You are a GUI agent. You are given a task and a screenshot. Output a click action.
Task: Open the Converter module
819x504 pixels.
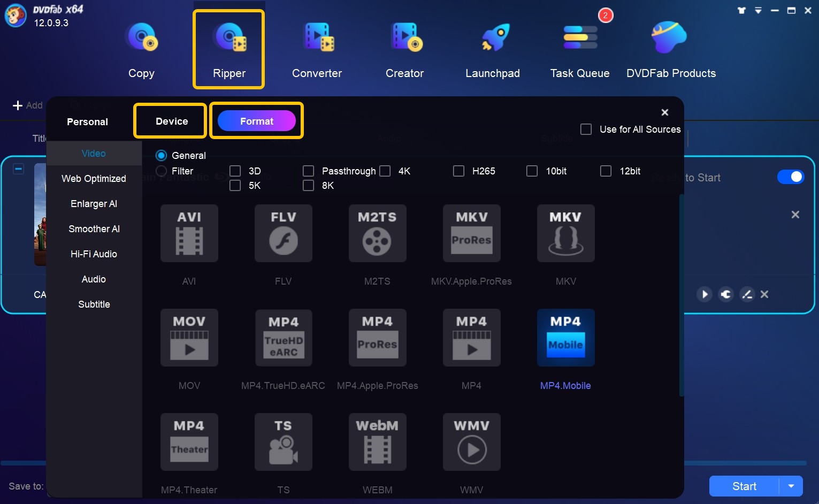(x=317, y=50)
